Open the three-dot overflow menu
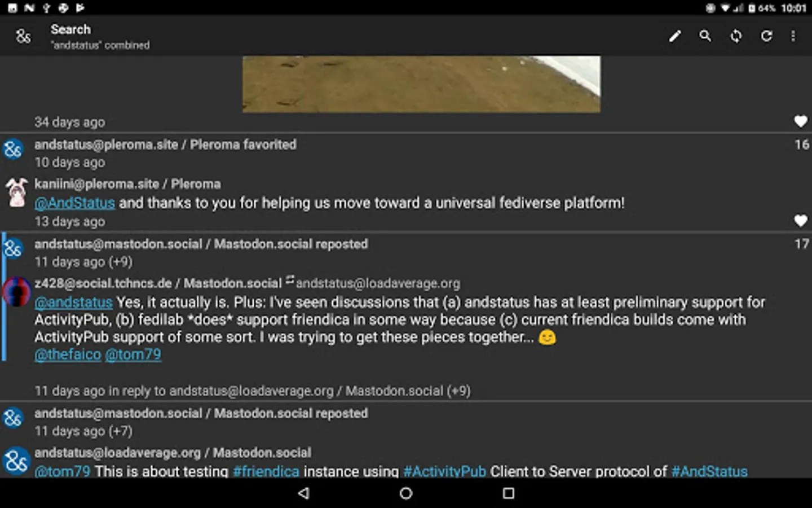Screen dimensions: 812x508 pos(793,36)
